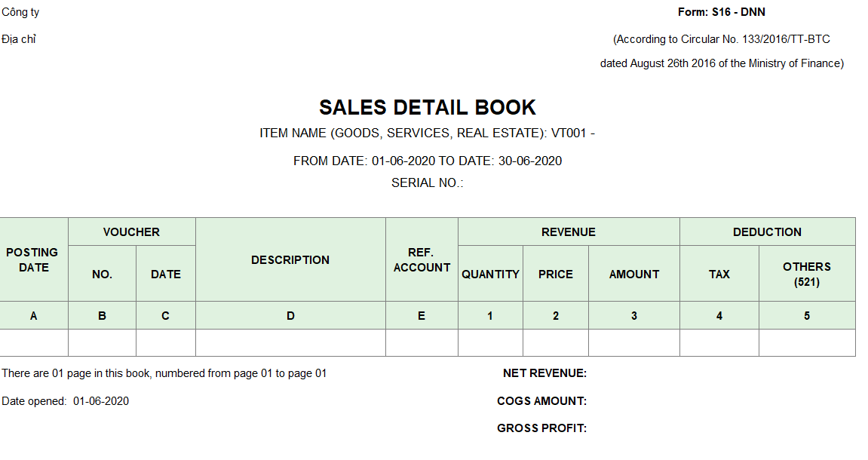868x460 pixels.
Task: Select the empty cell under TAX column
Action: tap(719, 343)
